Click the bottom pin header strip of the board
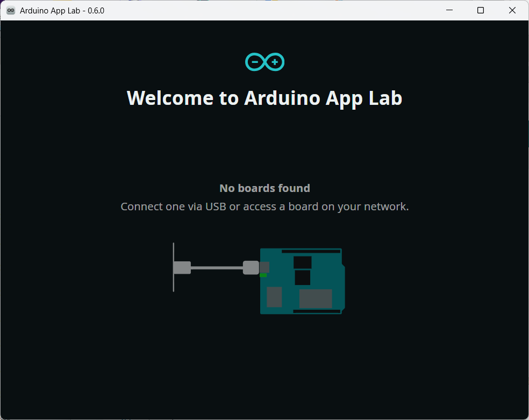Viewport: 529px width, 420px height. coord(317,311)
